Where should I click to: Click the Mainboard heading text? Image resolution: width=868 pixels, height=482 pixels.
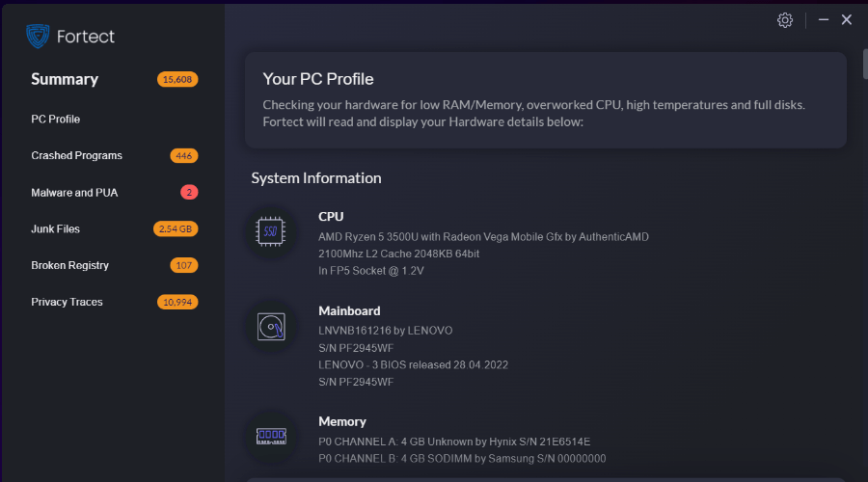[x=349, y=310]
